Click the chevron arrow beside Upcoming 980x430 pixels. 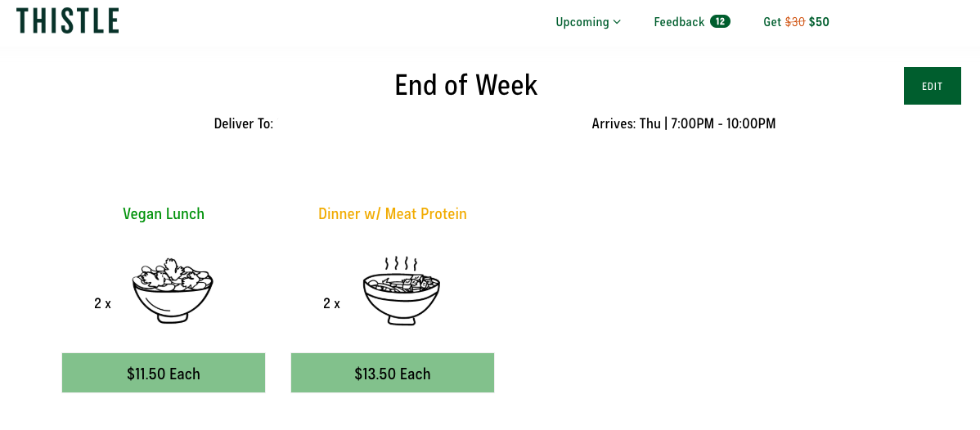click(x=617, y=22)
